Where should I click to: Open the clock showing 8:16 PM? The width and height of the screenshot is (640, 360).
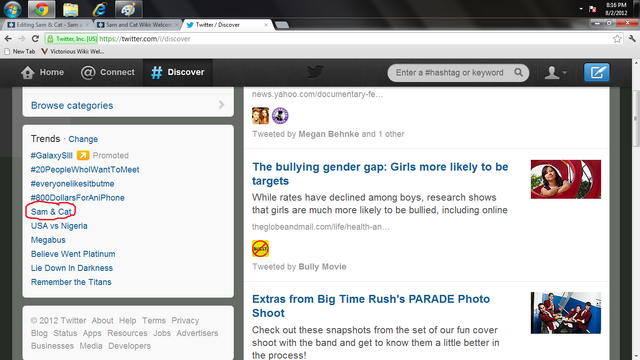tap(616, 9)
